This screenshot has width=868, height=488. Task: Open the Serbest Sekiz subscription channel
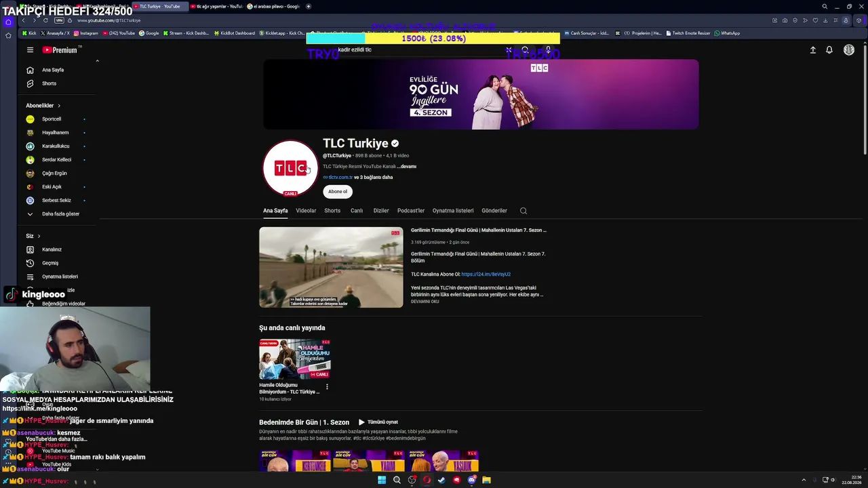56,201
